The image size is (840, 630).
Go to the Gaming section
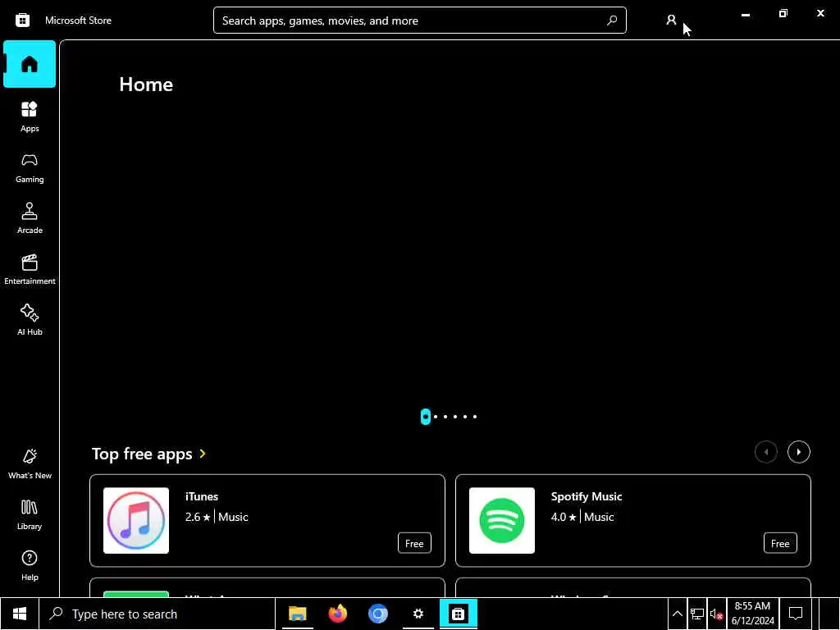30,168
